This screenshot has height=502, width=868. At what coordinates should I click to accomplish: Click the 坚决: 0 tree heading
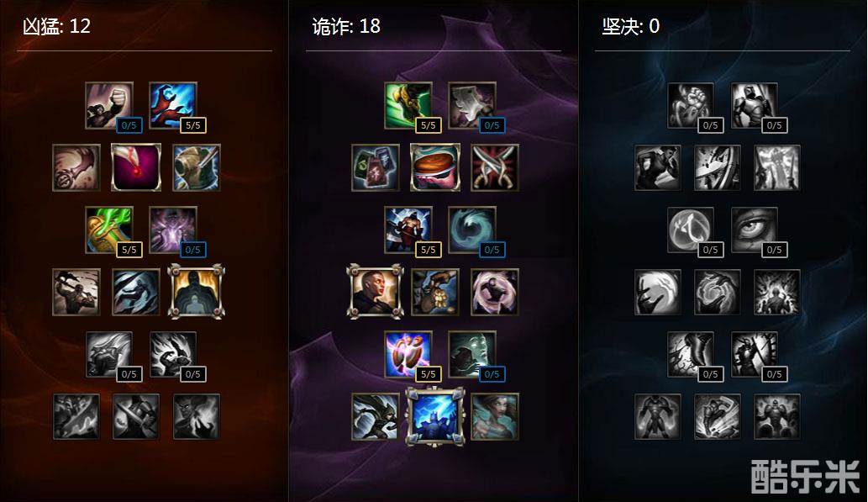click(x=630, y=26)
